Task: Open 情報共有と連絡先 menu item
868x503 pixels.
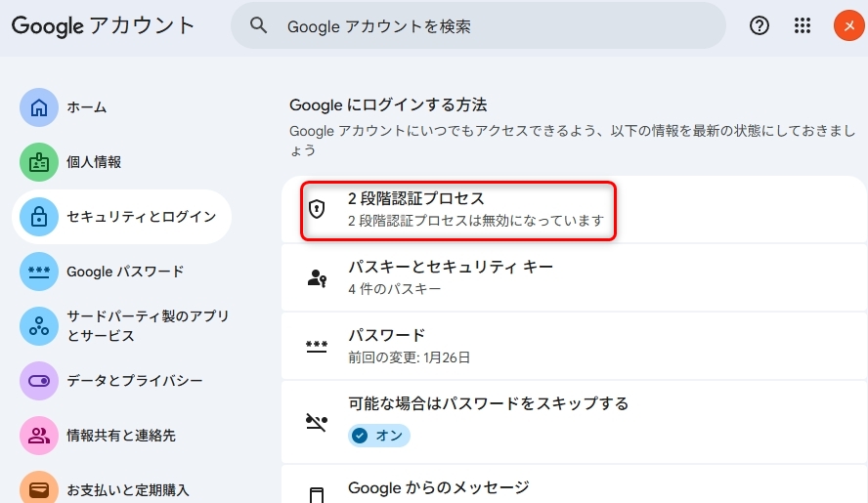Action: coord(121,436)
